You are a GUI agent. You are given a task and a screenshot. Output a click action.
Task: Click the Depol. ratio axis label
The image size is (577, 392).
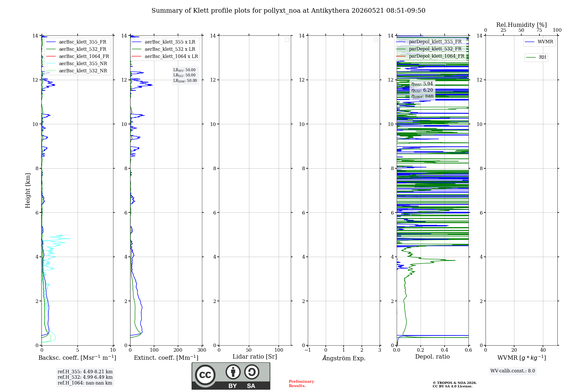(x=432, y=357)
